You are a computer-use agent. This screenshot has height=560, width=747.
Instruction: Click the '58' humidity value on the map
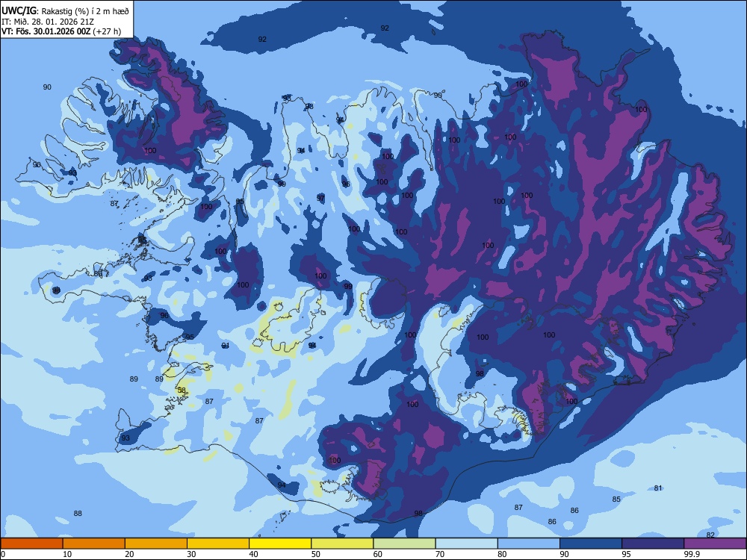tap(182, 390)
